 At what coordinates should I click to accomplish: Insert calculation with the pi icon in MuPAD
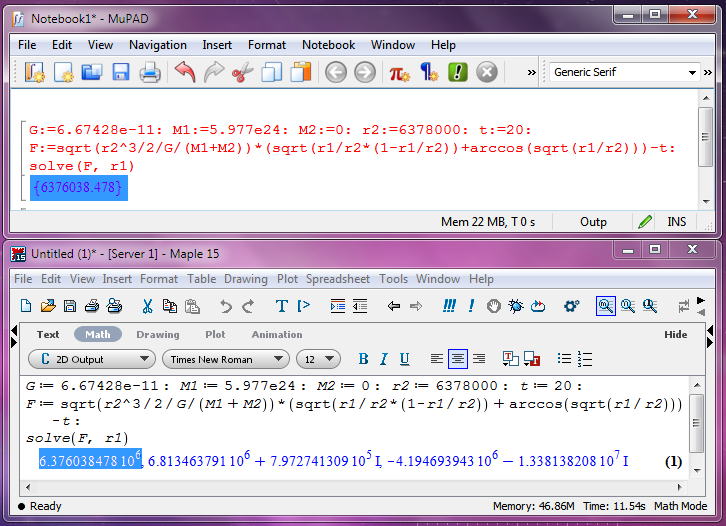point(399,73)
